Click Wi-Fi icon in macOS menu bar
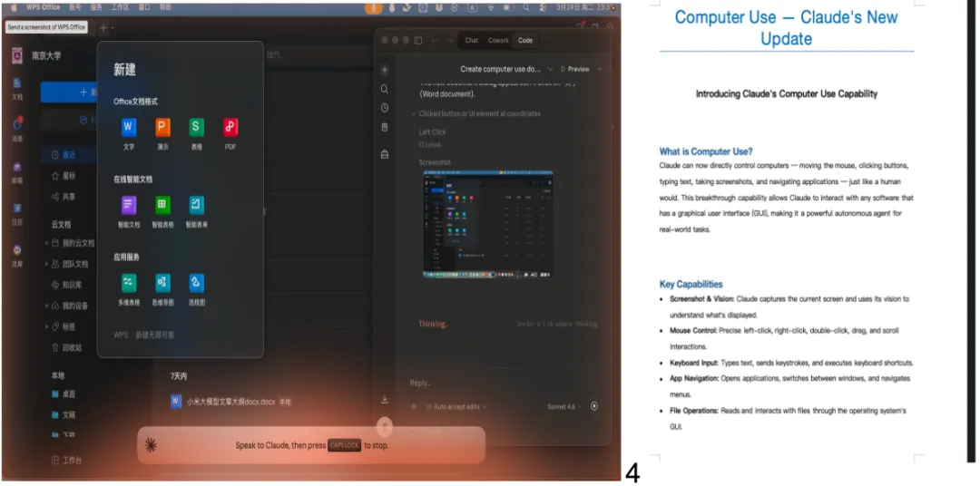Screen dimensions: 980x486 point(491,7)
